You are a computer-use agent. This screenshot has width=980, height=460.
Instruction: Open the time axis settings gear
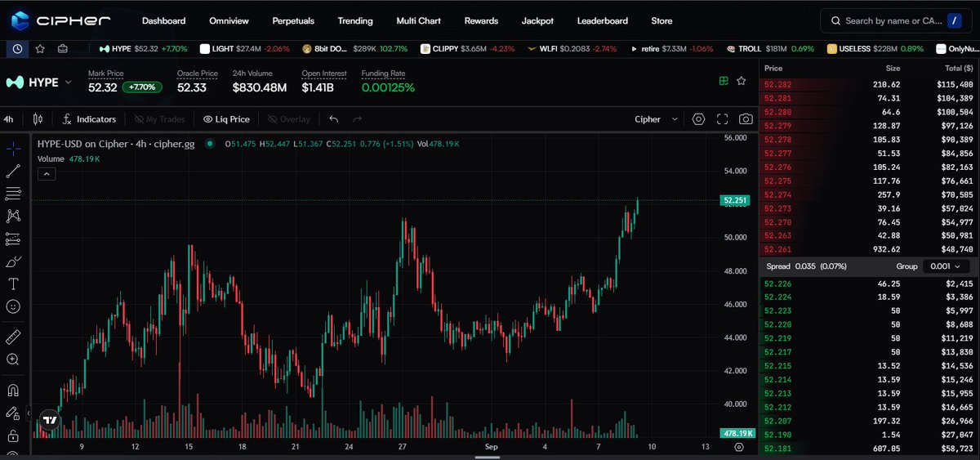pyautogui.click(x=739, y=447)
